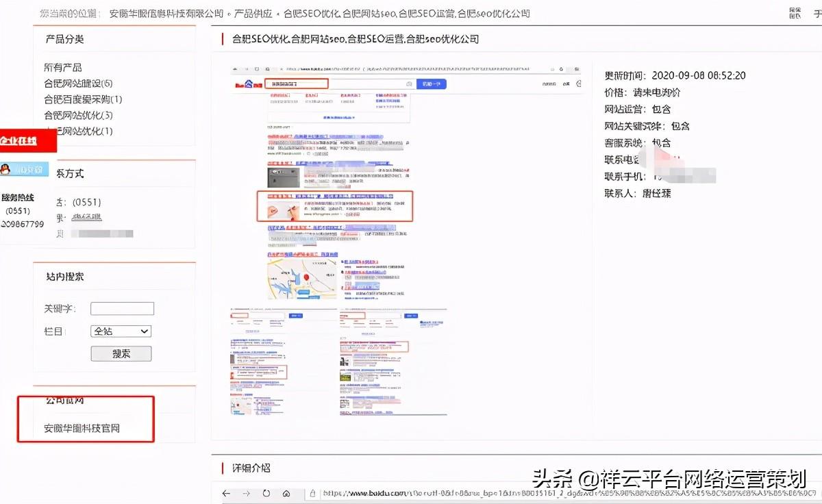Click the home icon in embedded browser bar
Viewport: 822px width, 504px height.
pyautogui.click(x=286, y=493)
